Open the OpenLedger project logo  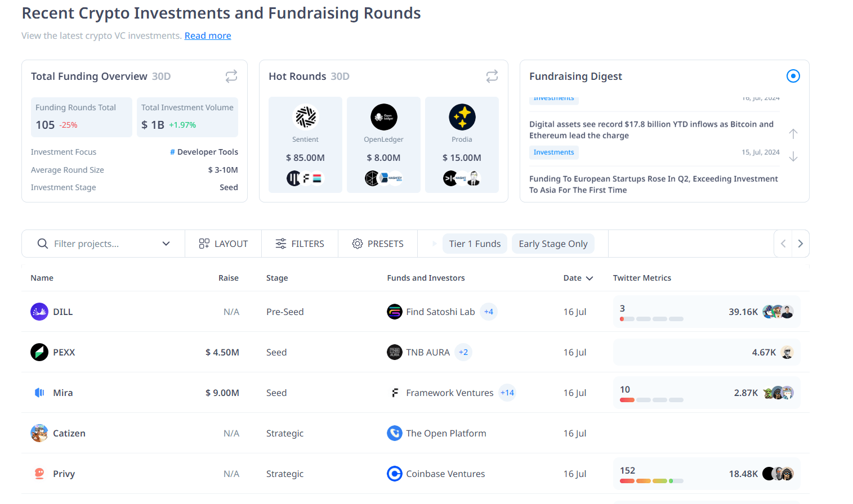[x=383, y=117]
